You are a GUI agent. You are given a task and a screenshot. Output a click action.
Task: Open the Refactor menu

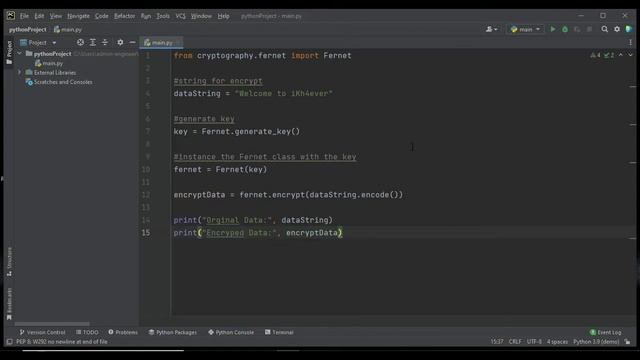coord(124,16)
